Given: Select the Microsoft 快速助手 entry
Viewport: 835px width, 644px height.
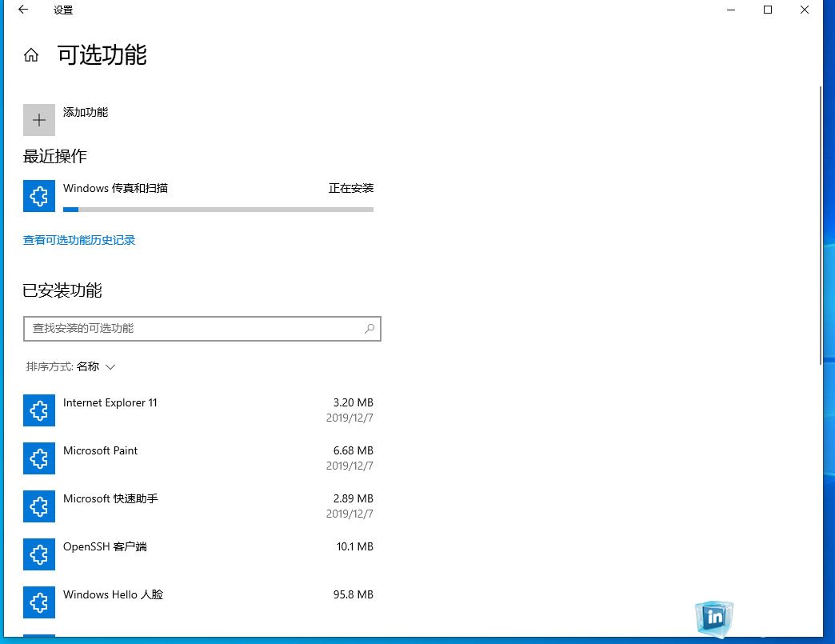Looking at the screenshot, I should (x=198, y=506).
